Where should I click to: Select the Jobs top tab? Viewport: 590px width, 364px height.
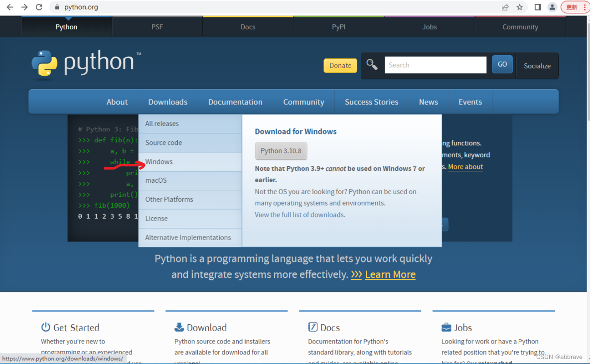(430, 27)
